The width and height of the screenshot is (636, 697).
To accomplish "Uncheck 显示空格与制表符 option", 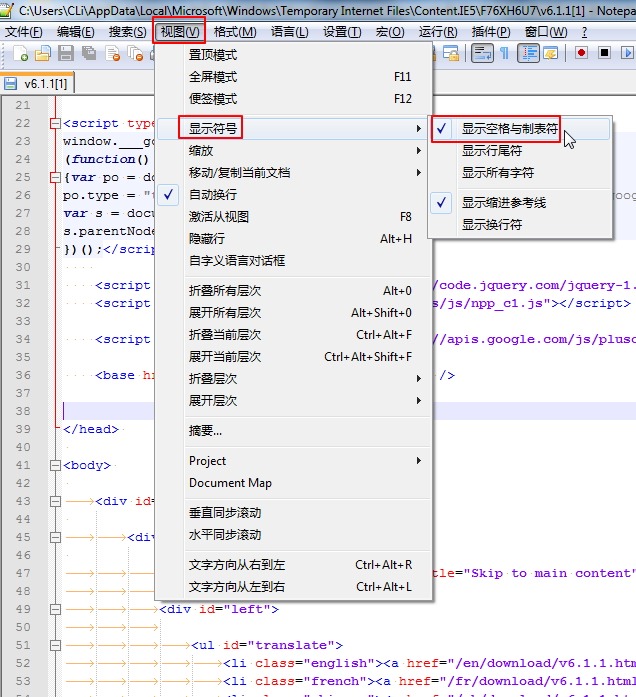I will 509,129.
